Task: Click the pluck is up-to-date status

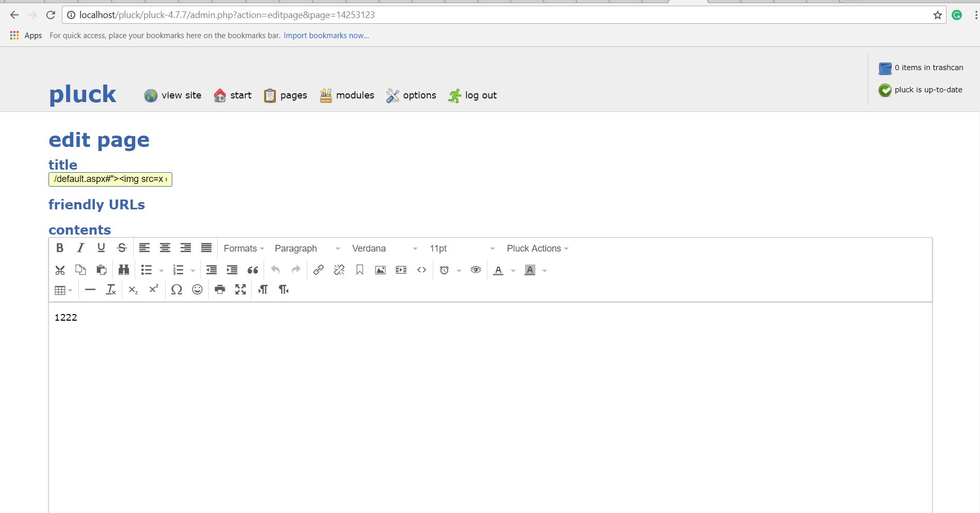Action: pyautogui.click(x=920, y=90)
